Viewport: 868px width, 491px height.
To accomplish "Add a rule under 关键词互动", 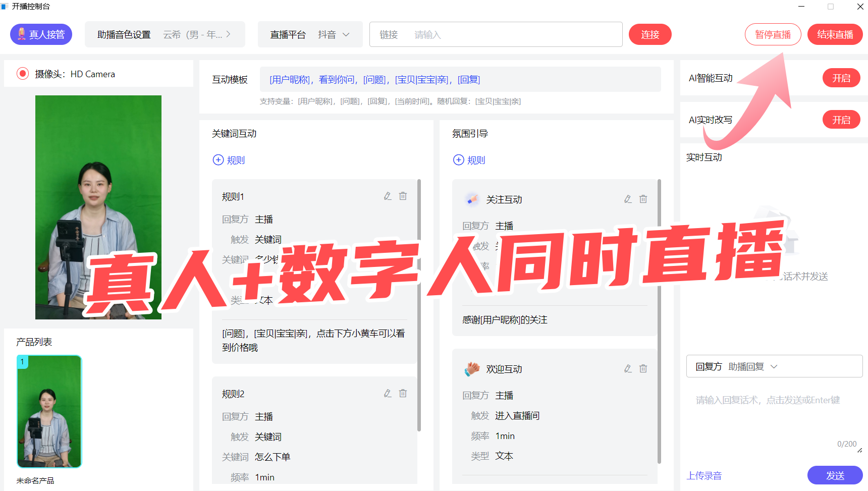I will click(x=229, y=160).
